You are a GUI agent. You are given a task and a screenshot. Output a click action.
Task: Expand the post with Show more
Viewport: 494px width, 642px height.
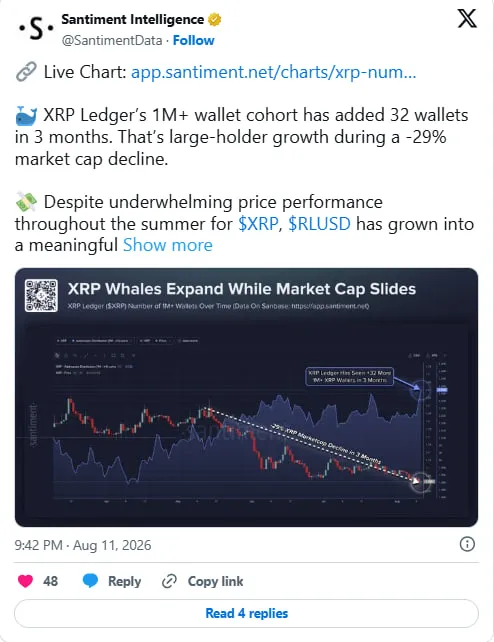(168, 245)
